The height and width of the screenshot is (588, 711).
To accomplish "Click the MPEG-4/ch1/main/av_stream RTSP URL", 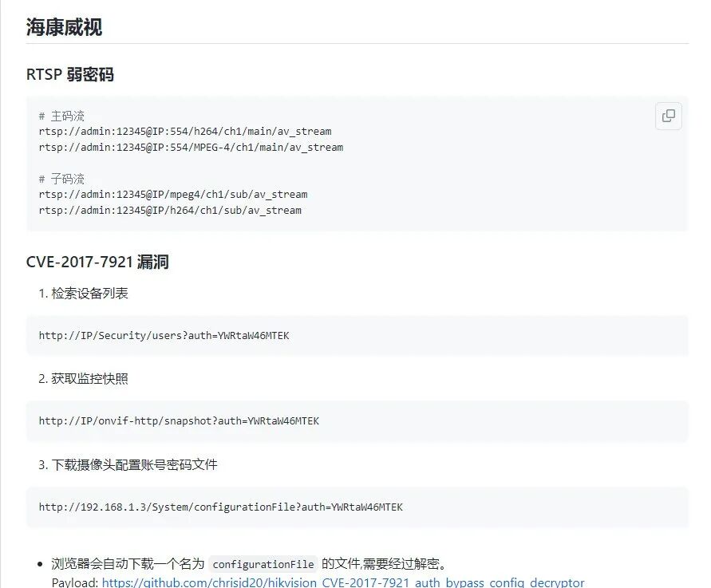I will [x=191, y=148].
